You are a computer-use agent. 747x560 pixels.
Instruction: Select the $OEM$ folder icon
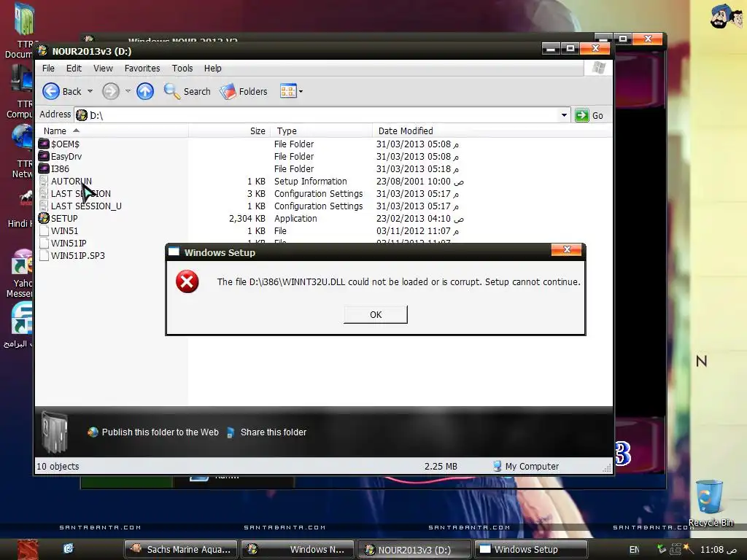coord(44,144)
